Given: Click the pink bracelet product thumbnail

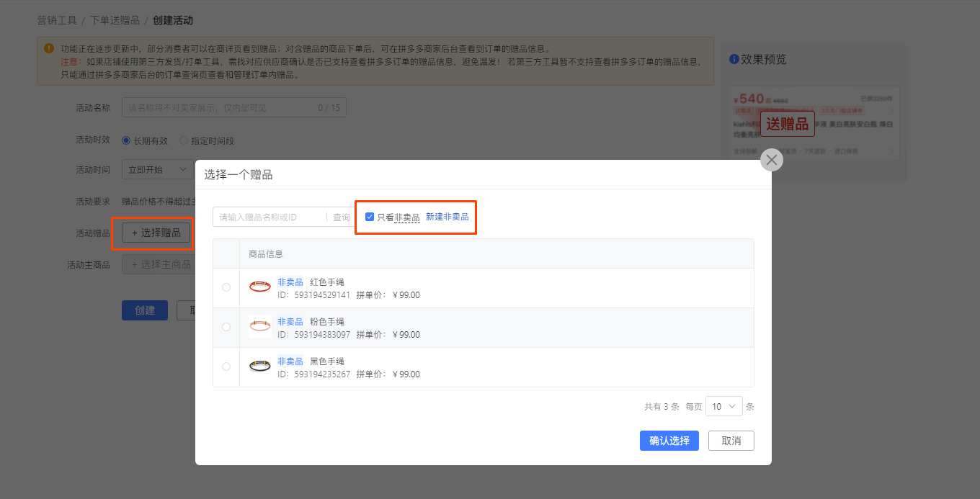Looking at the screenshot, I should coord(260,327).
